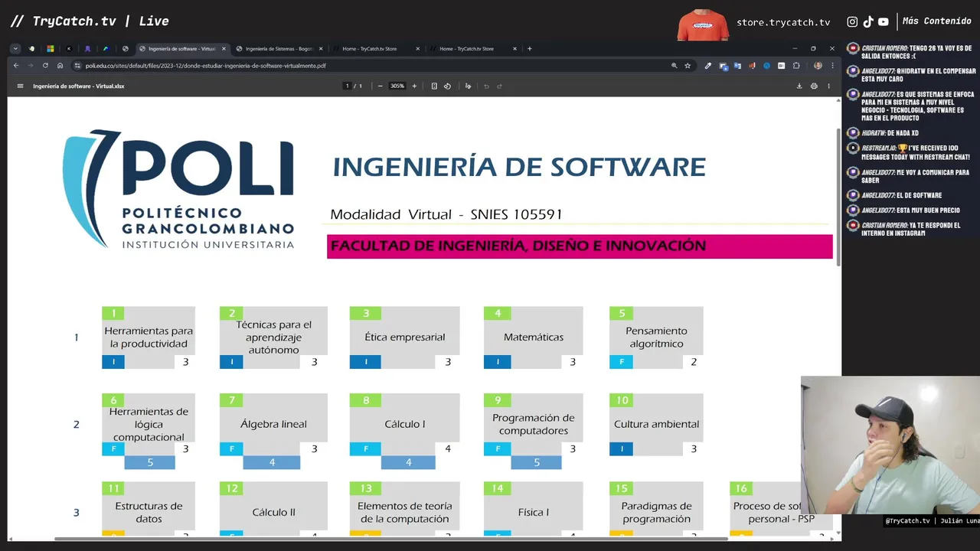Open the TikTok icon in stream header
The height and width of the screenshot is (551, 980).
pos(868,22)
